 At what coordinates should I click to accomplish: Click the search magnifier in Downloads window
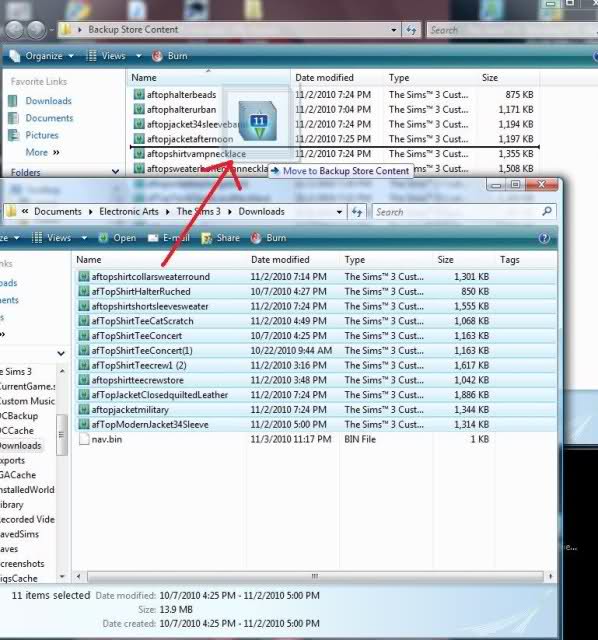[547, 211]
